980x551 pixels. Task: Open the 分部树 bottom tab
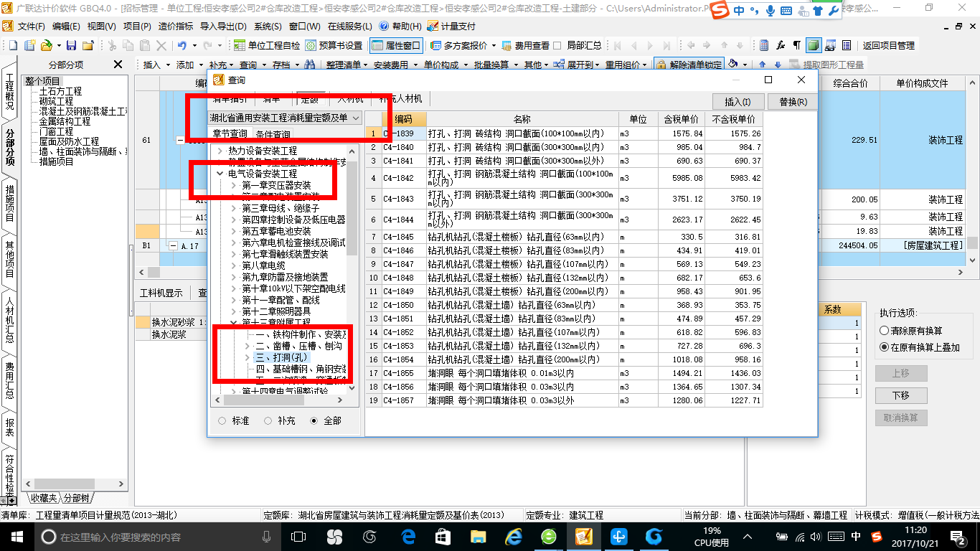(x=76, y=498)
